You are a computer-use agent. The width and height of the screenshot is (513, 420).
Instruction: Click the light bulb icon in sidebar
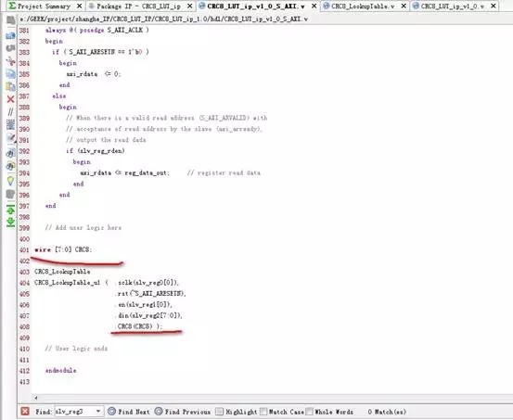point(10,181)
